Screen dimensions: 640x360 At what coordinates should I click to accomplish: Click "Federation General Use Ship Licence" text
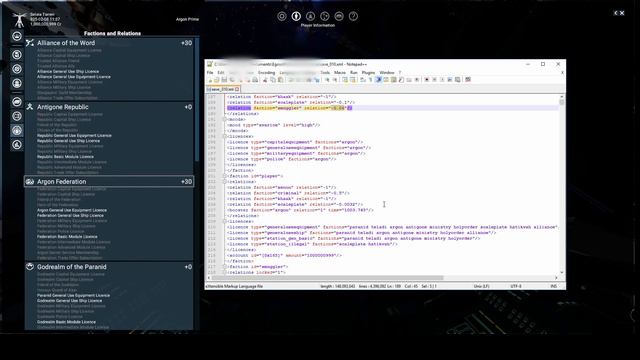[x=70, y=216]
